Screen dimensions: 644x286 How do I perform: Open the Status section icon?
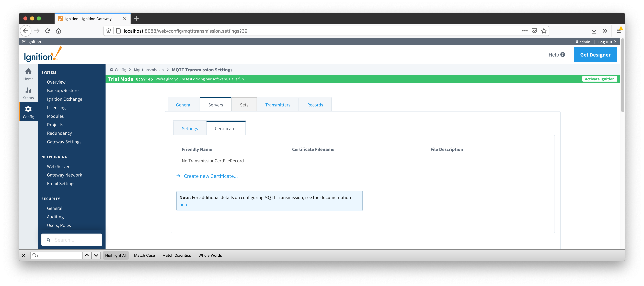click(28, 93)
